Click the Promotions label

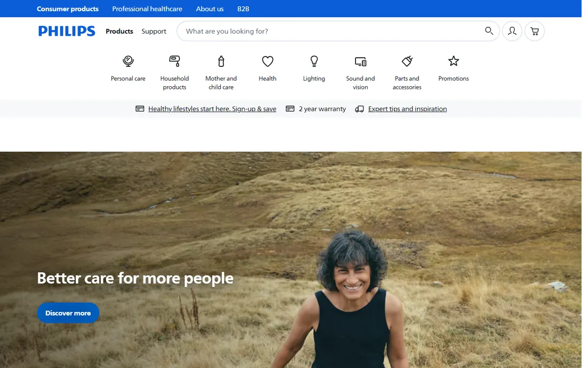453,79
